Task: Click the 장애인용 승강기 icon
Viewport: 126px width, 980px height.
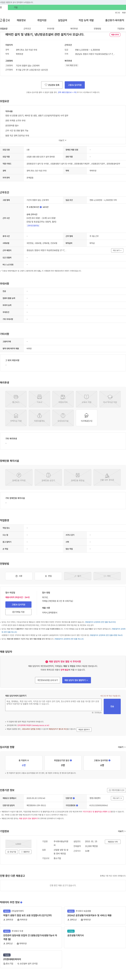Action: pos(48,477)
